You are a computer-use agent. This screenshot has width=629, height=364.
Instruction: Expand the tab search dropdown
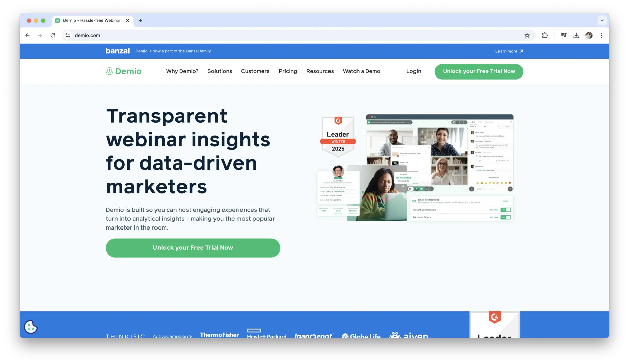point(602,20)
